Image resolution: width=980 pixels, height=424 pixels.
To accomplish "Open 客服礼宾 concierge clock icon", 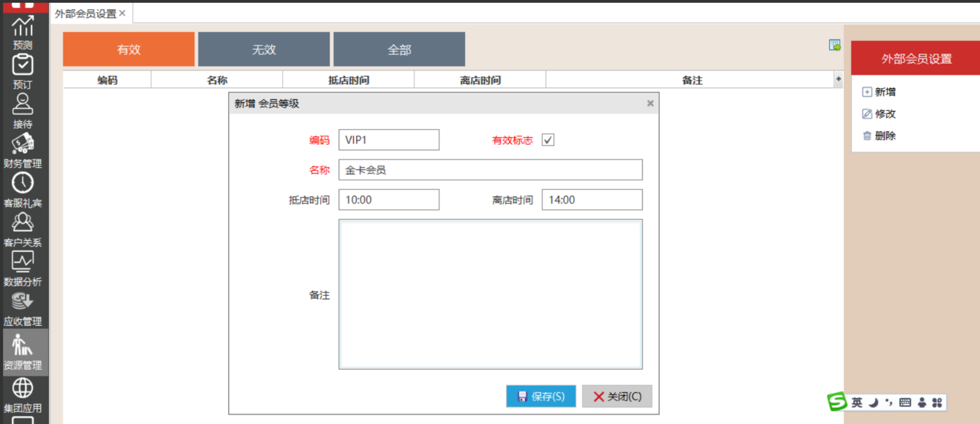I will click(23, 189).
